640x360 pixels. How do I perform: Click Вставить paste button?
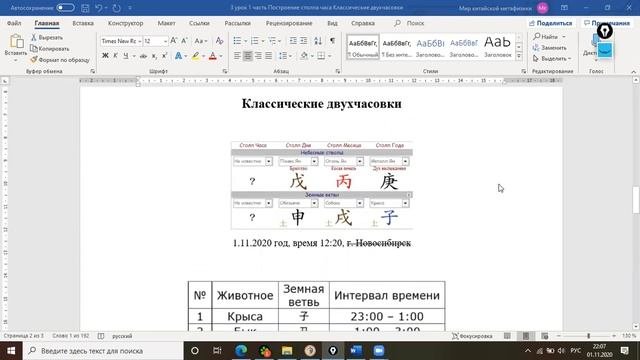(16, 47)
